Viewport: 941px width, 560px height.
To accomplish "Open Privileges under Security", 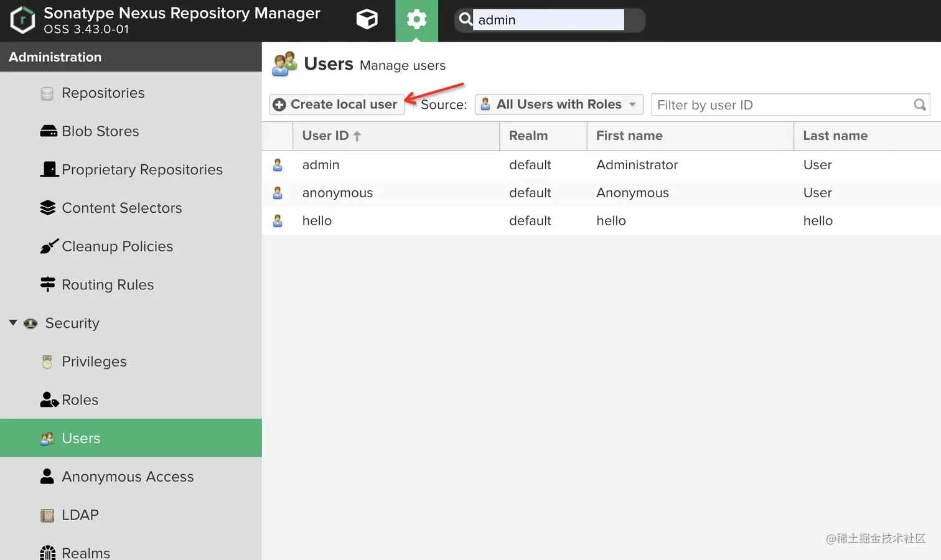I will click(x=94, y=362).
